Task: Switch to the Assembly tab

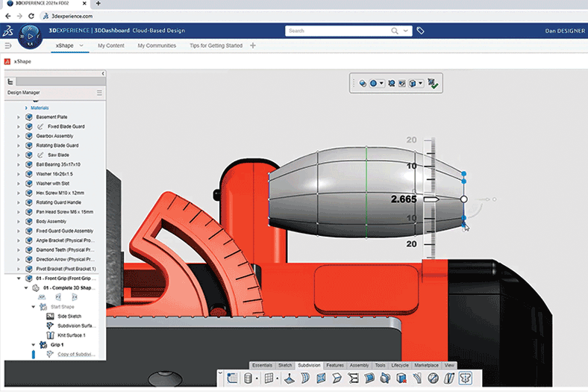Action: tap(359, 365)
